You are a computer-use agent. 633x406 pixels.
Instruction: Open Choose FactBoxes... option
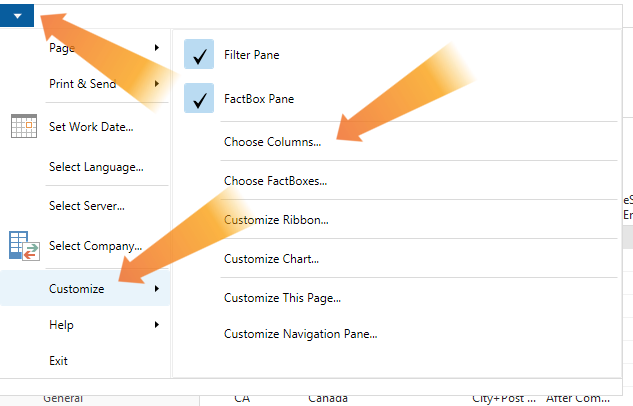275,181
